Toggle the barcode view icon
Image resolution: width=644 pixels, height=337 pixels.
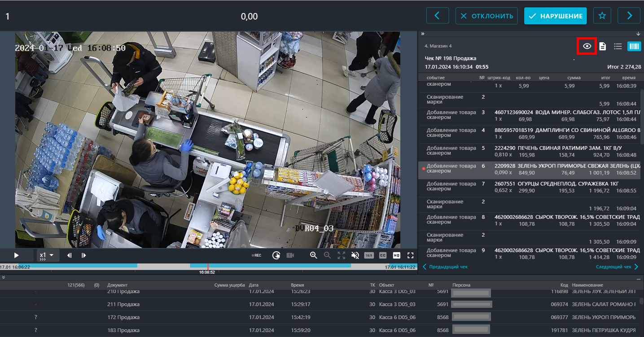pos(634,46)
